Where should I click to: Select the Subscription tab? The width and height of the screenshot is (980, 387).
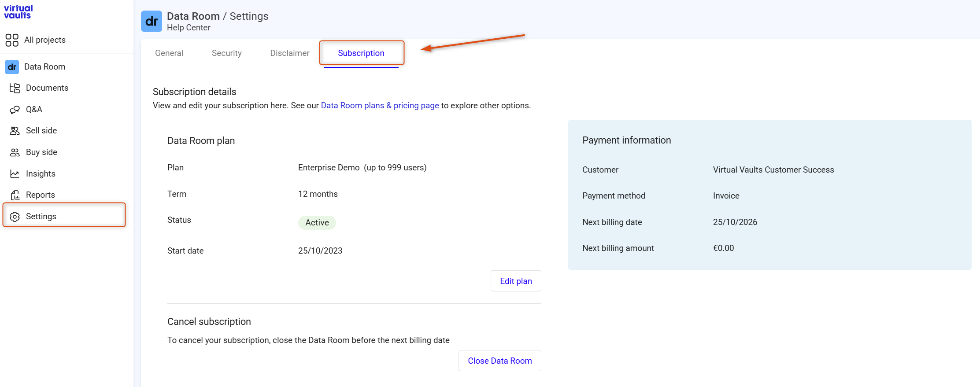[361, 53]
